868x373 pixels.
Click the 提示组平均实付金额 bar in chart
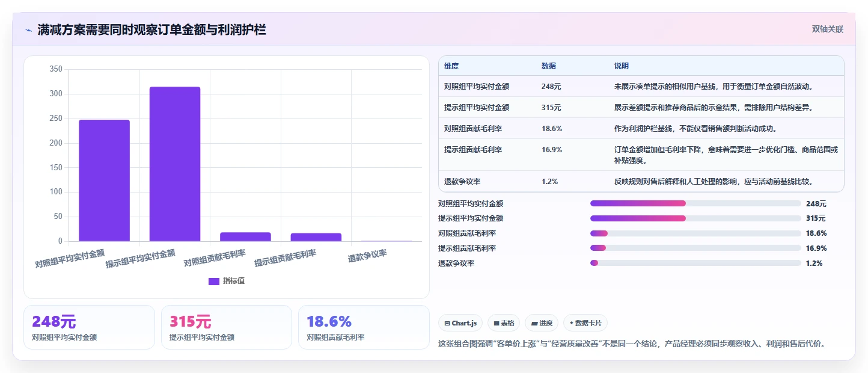[x=175, y=164]
